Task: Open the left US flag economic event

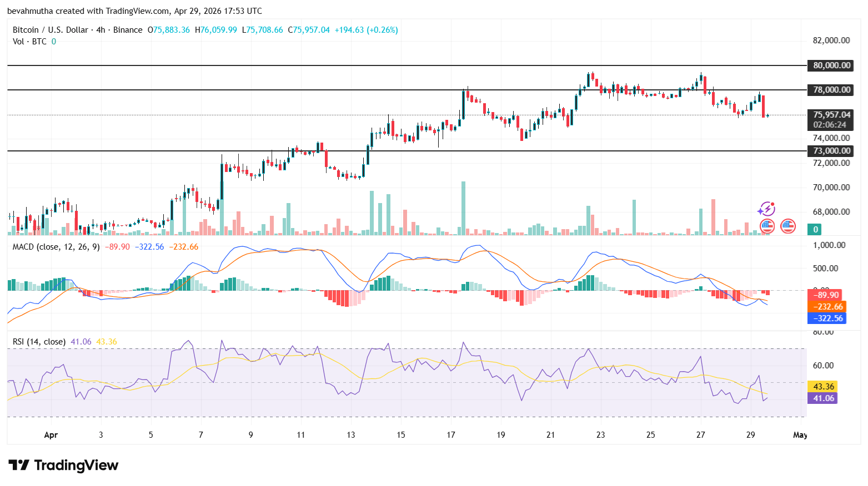Action: tap(767, 226)
